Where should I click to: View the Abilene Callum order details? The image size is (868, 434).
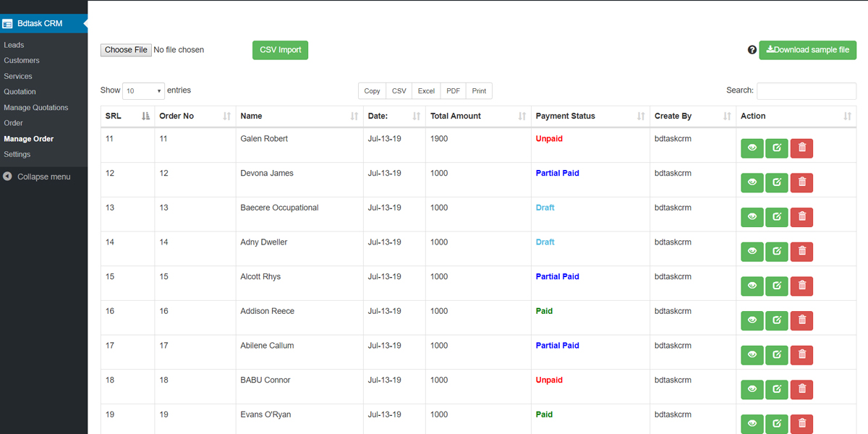pos(752,355)
